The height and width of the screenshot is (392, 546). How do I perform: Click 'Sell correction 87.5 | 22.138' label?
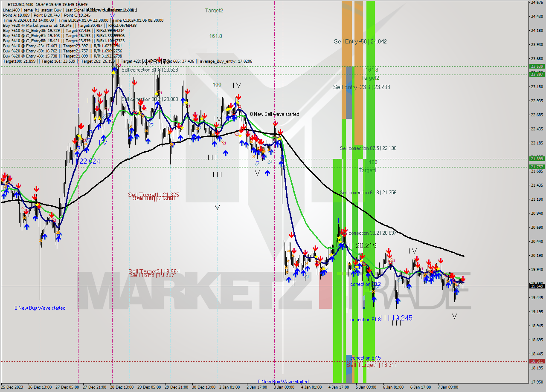pyautogui.click(x=368, y=148)
